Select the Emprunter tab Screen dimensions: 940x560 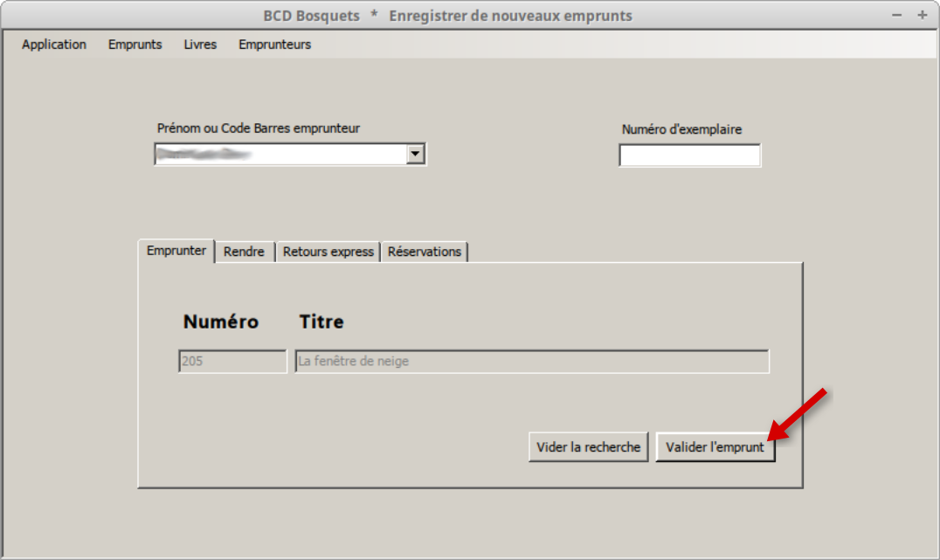tap(175, 251)
